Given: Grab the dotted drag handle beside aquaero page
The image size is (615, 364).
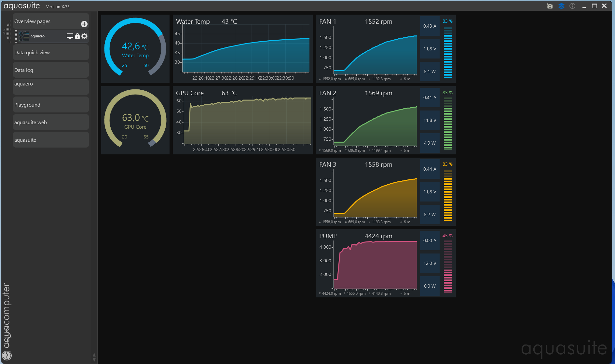Looking at the screenshot, I should pyautogui.click(x=16, y=36).
